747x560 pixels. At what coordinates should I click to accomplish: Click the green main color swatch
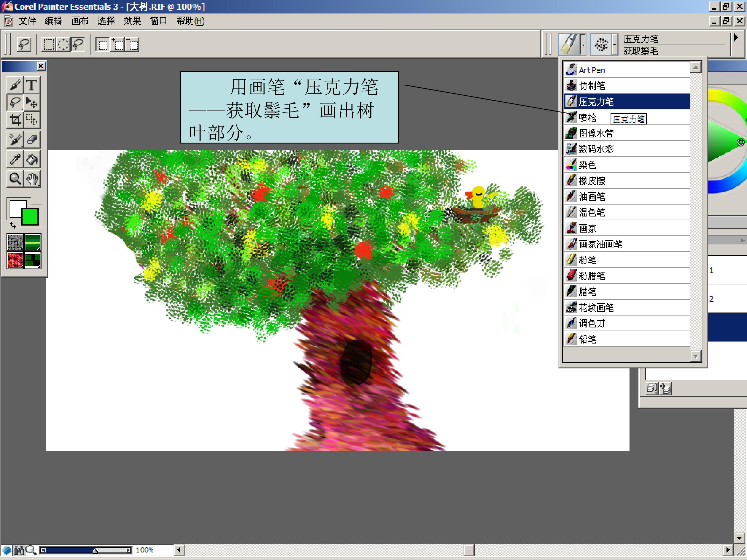[x=30, y=217]
